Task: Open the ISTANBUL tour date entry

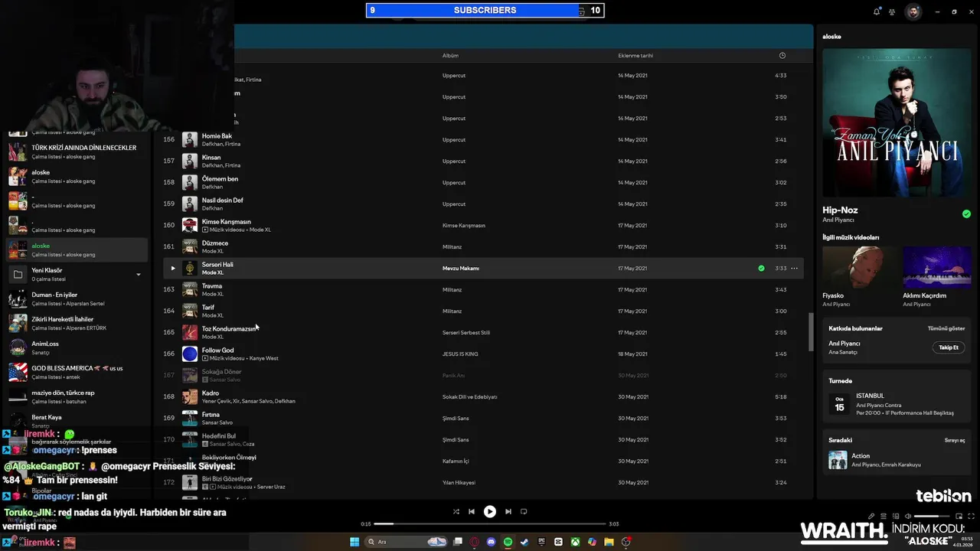Action: coord(897,404)
